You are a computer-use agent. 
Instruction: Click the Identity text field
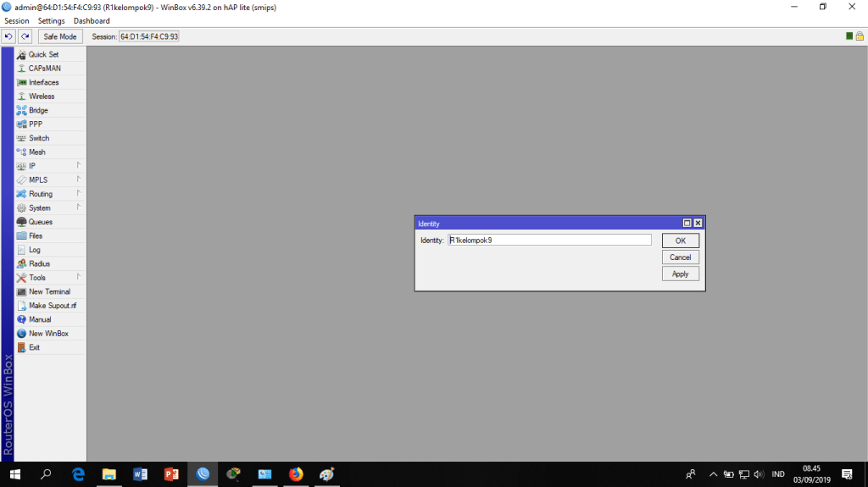click(549, 240)
